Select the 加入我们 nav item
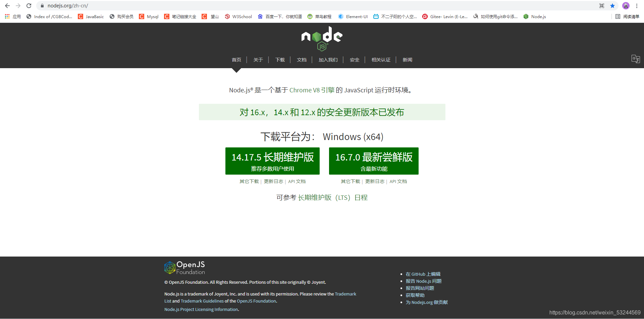This screenshot has width=644, height=319. tap(328, 60)
